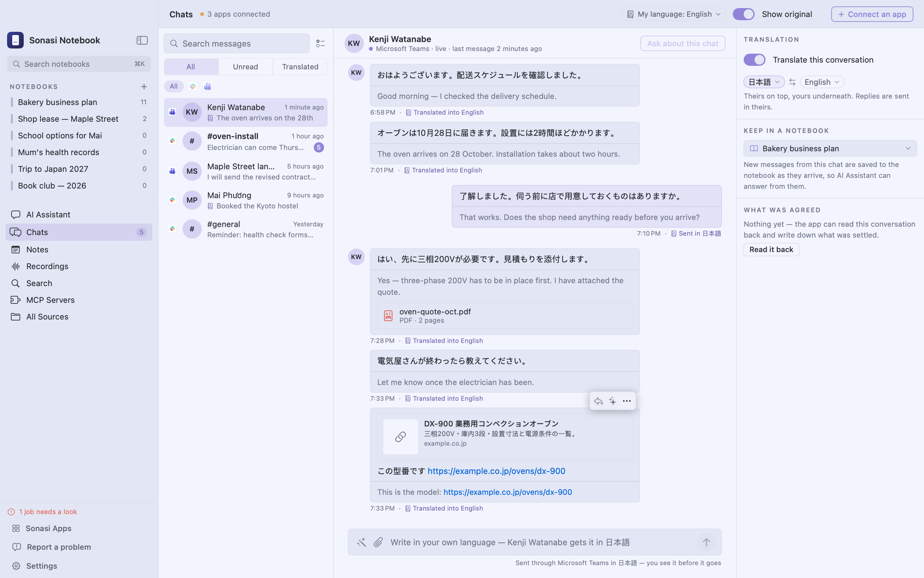Open School options for Mai notebook
The height and width of the screenshot is (578, 924).
pos(79,136)
